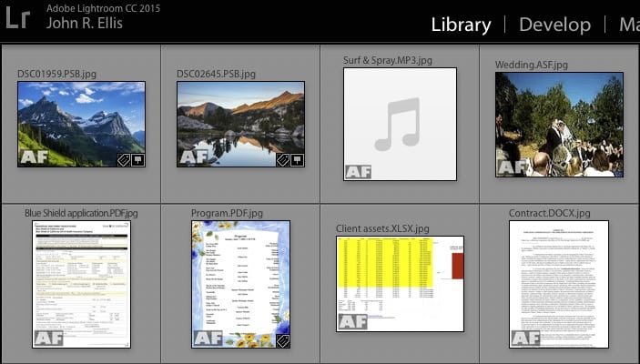Click the keyword tag badge on DSC02645.PSB.jpg
This screenshot has height=364, width=640.
283,160
